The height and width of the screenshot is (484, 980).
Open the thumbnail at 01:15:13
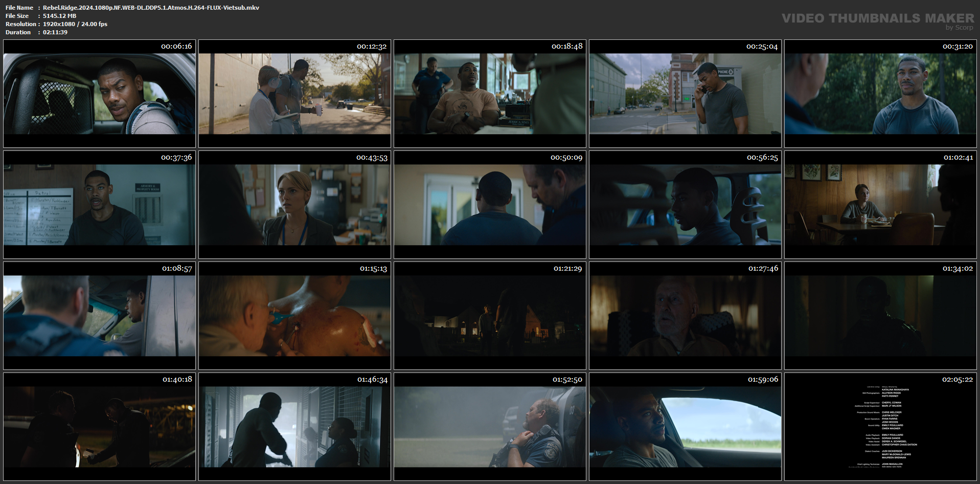pyautogui.click(x=294, y=316)
